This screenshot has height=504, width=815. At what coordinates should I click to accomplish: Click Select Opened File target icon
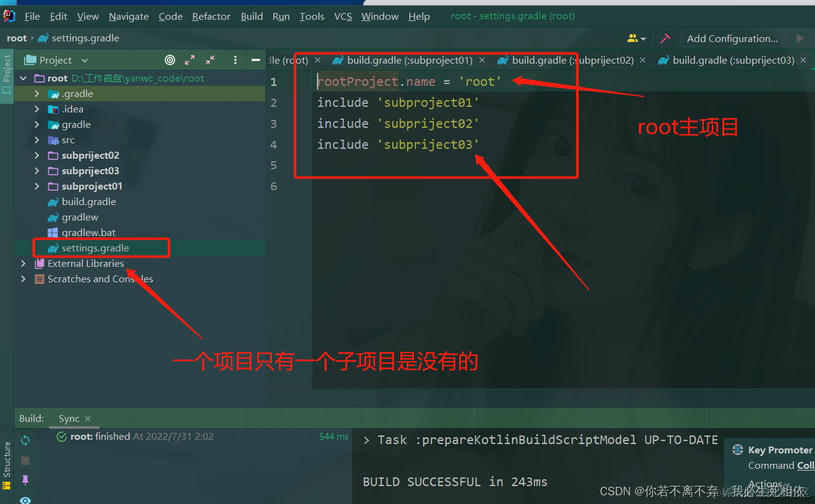(x=170, y=60)
